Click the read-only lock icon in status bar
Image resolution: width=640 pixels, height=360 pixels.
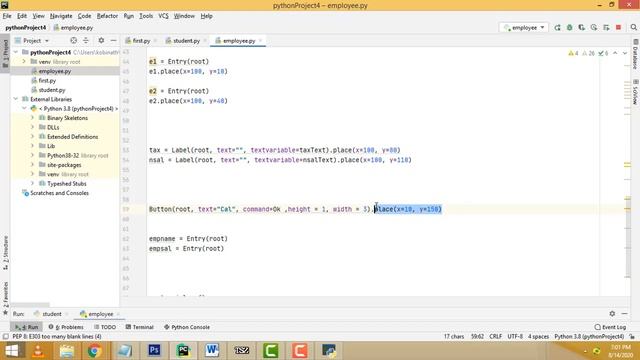(632, 337)
